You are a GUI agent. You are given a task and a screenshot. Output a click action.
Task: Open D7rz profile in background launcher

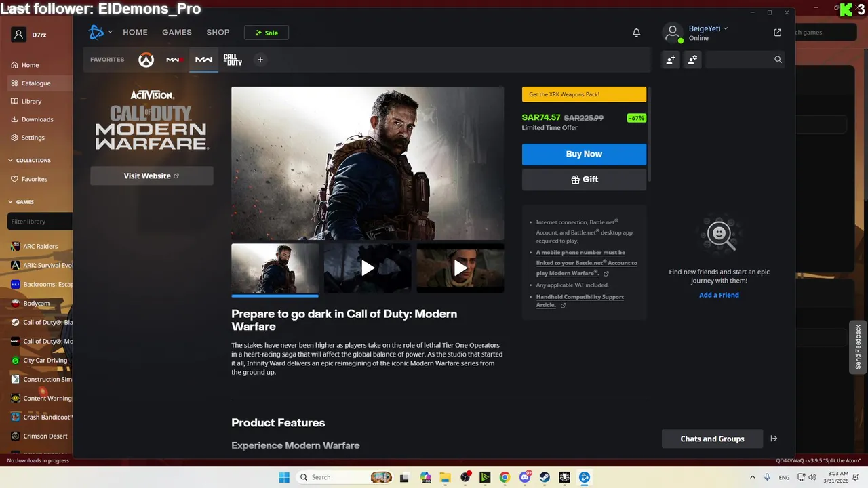(x=30, y=35)
